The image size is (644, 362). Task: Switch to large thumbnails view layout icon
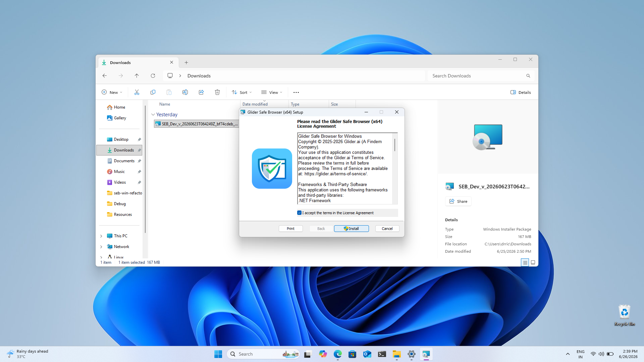click(533, 262)
